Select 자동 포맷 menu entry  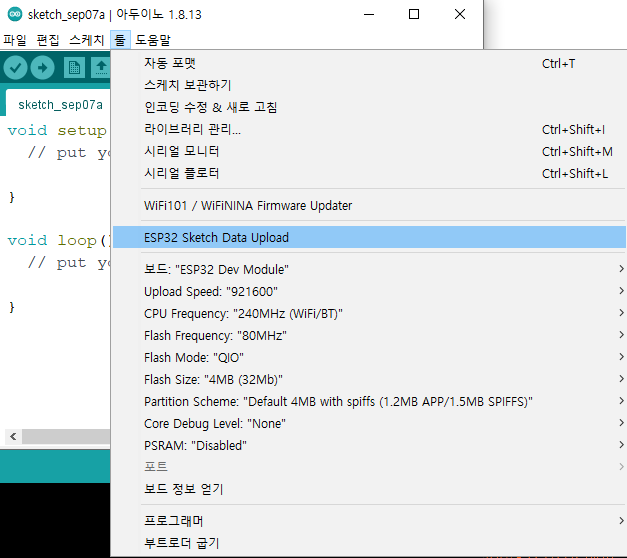(x=369, y=63)
